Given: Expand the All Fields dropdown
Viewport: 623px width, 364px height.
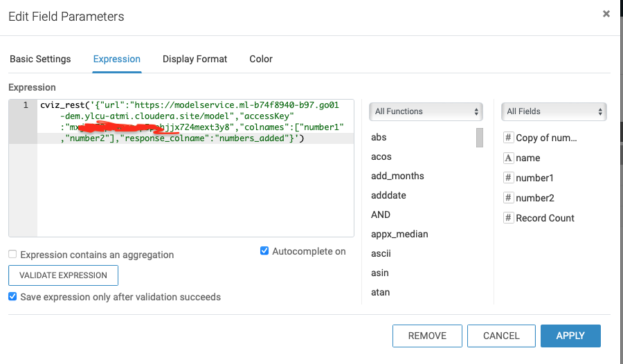Looking at the screenshot, I should [554, 111].
